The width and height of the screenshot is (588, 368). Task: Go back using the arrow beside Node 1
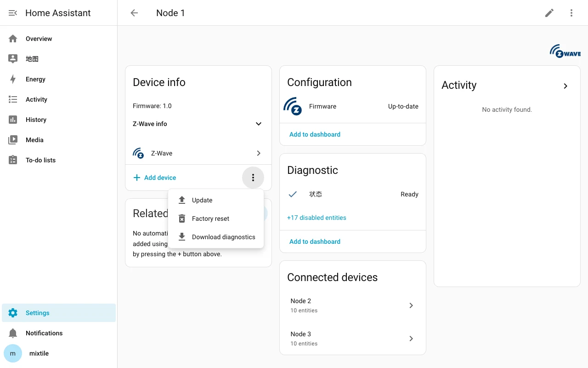pos(134,13)
